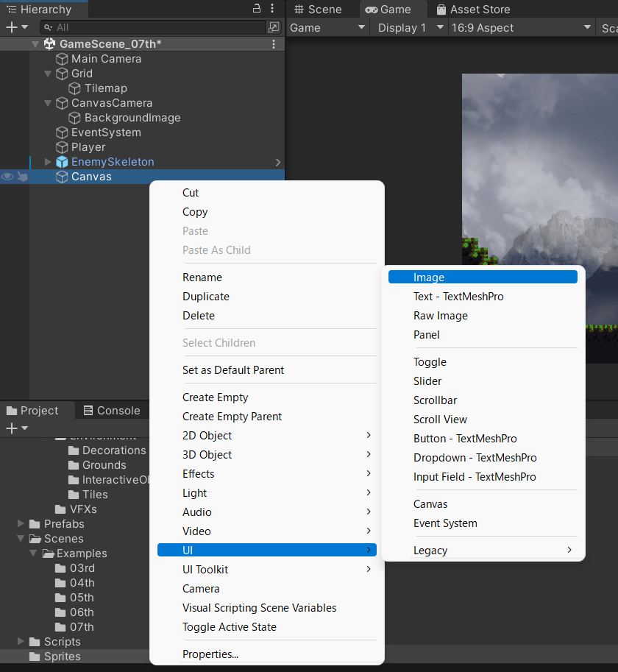Click the Player object cube icon

click(x=62, y=147)
